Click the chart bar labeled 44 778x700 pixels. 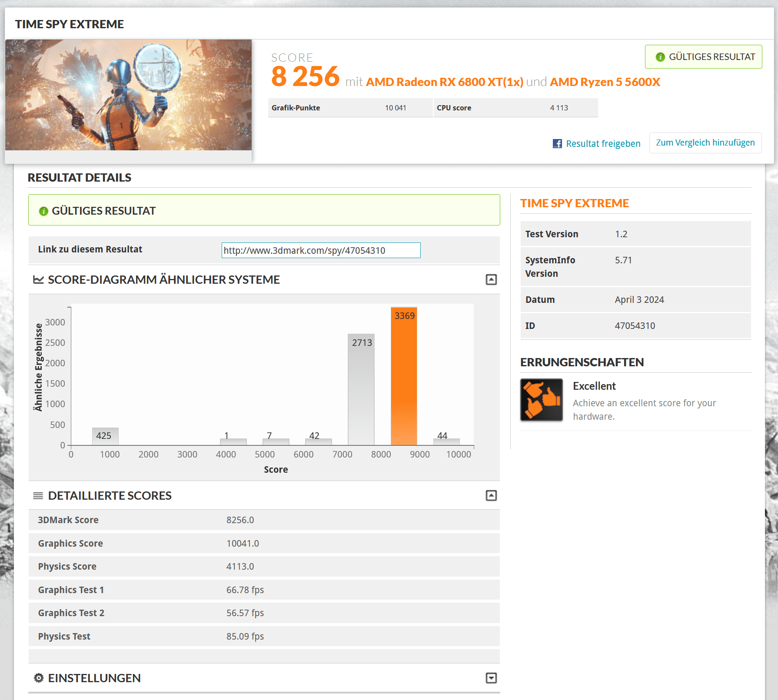[x=446, y=441]
